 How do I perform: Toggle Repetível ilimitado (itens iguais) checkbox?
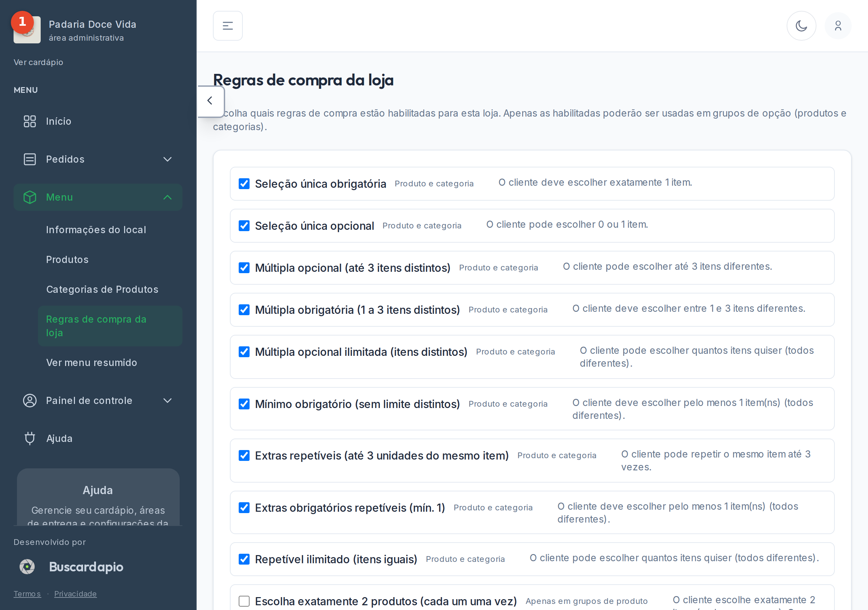pos(244,559)
